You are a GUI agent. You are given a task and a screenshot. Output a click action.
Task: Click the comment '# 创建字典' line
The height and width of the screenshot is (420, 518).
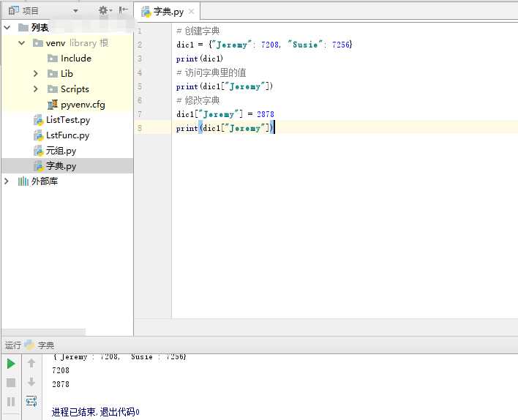point(198,31)
